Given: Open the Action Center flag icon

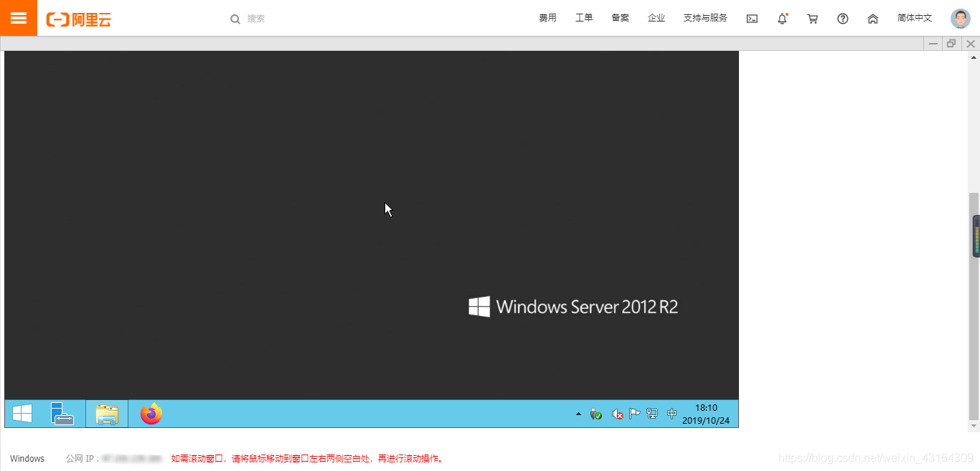Looking at the screenshot, I should click(x=634, y=414).
